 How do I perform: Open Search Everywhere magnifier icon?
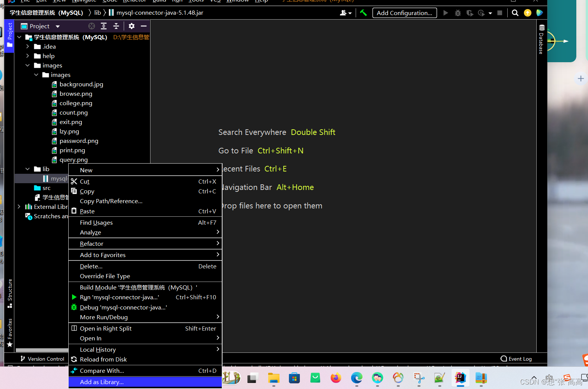click(x=515, y=13)
